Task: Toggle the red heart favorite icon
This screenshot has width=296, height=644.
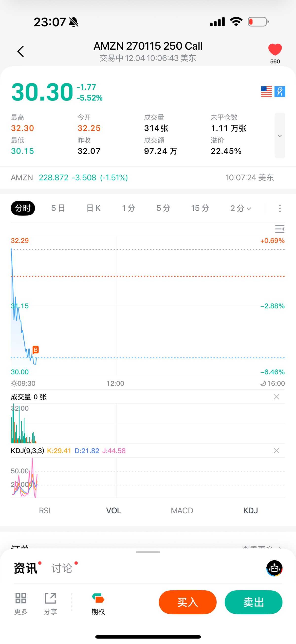Action: (x=275, y=49)
